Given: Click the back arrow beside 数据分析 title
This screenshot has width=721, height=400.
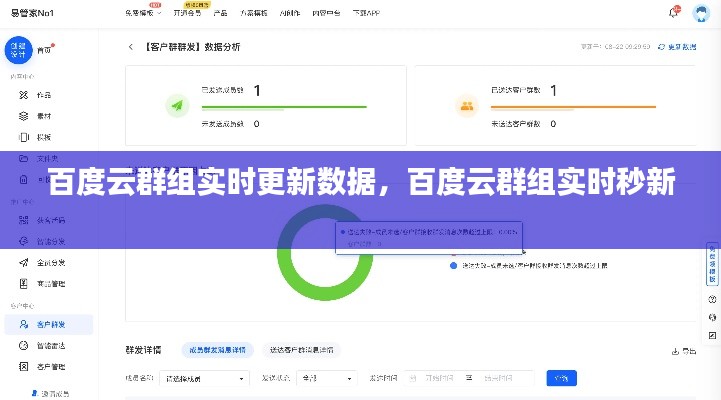Looking at the screenshot, I should 130,47.
